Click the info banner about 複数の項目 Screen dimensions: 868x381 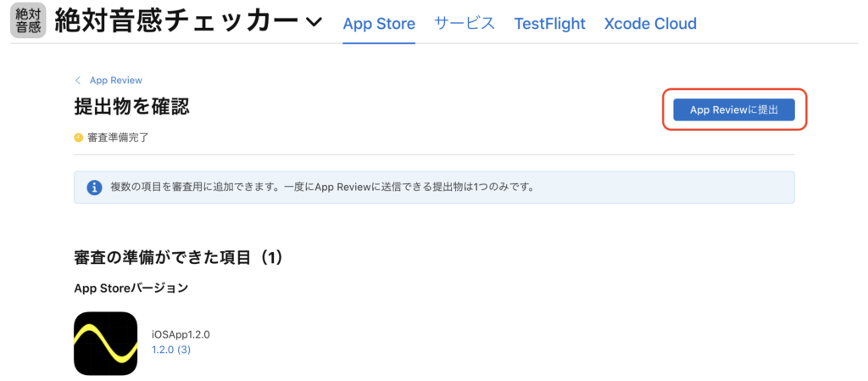pos(434,188)
